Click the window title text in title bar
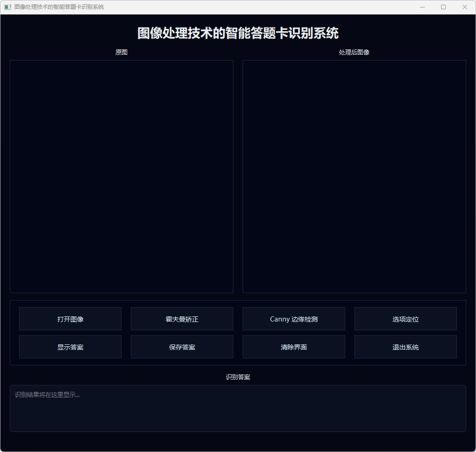 tap(59, 7)
